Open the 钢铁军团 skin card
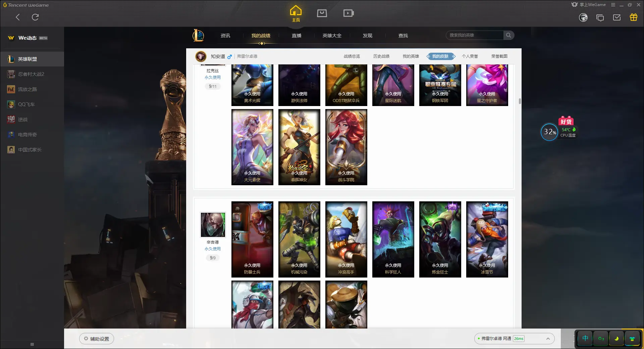The height and width of the screenshot is (349, 644). click(x=440, y=85)
